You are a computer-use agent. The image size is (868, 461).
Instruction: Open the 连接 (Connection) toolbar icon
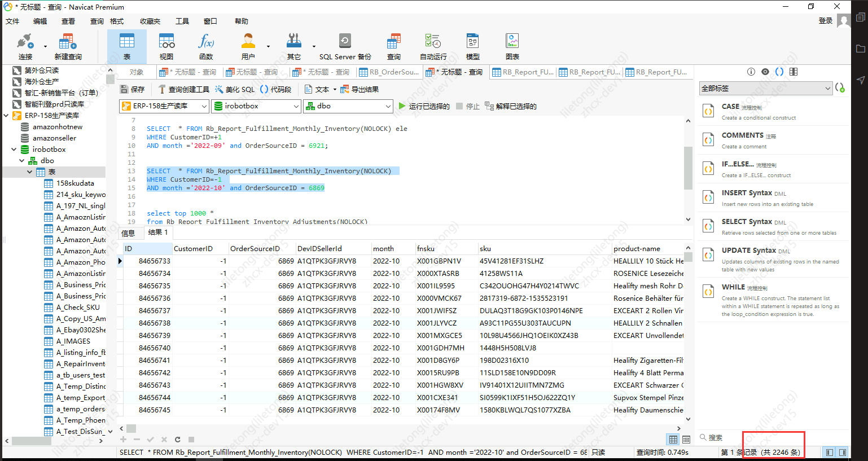click(x=25, y=46)
